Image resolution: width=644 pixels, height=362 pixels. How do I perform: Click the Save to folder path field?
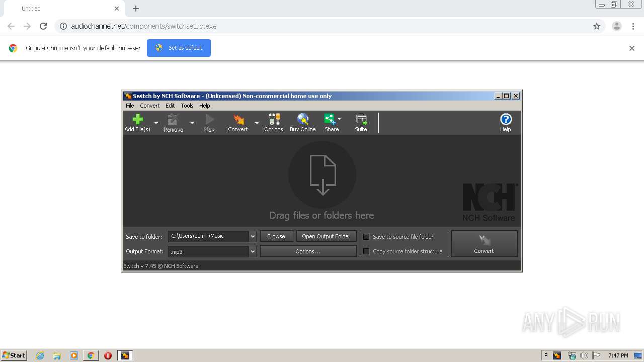click(x=209, y=236)
